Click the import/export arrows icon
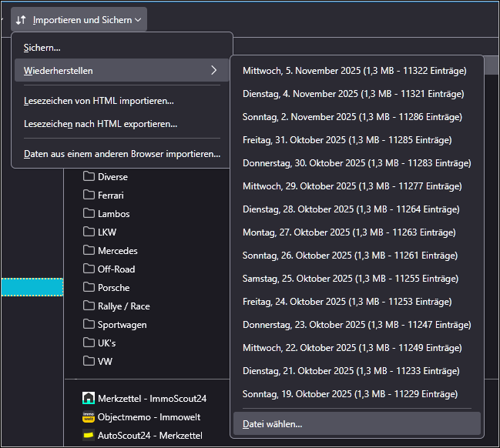 click(21, 20)
